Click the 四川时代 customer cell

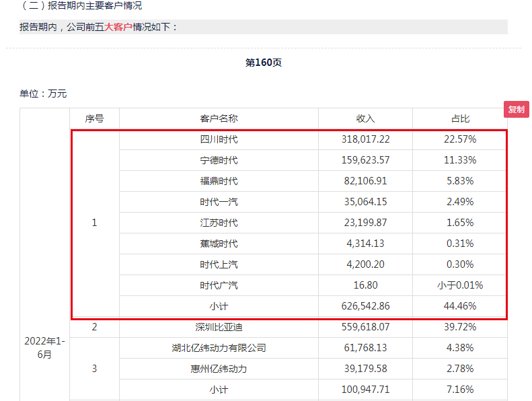[x=219, y=139]
